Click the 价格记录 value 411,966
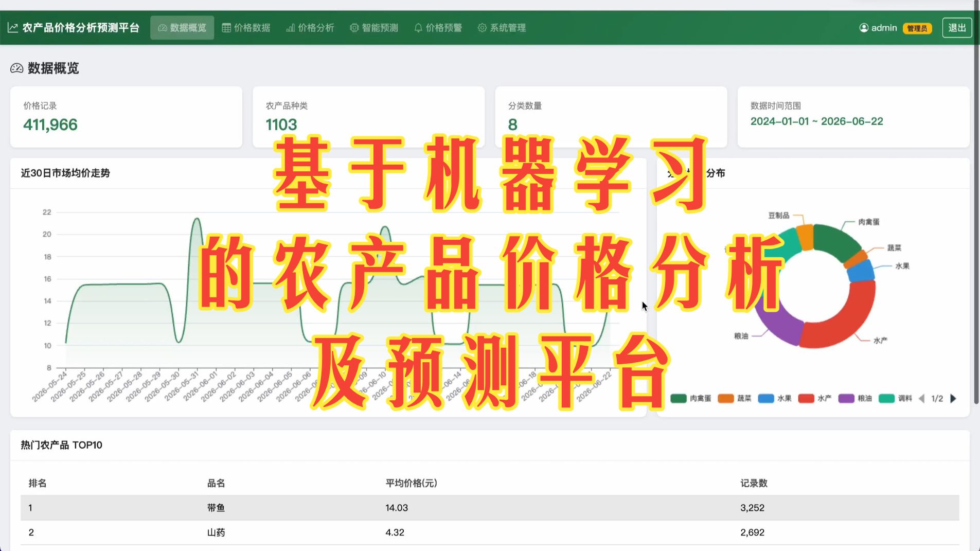The width and height of the screenshot is (980, 551). point(50,125)
